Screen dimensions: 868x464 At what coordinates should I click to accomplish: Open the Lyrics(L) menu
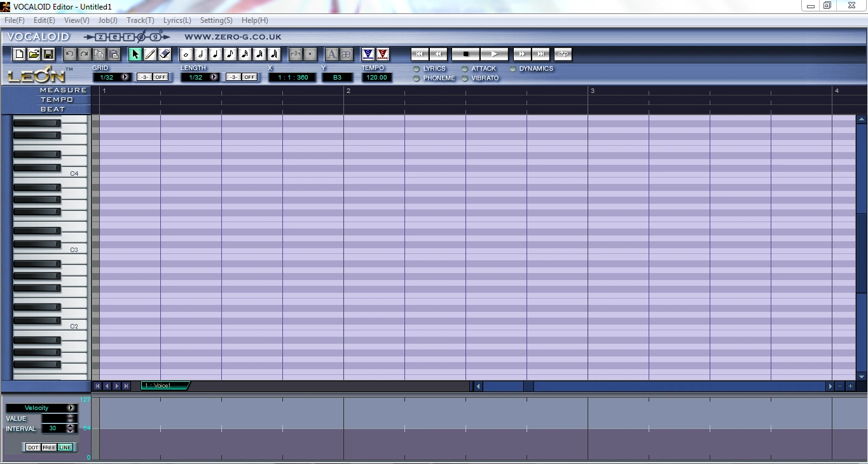click(x=177, y=20)
